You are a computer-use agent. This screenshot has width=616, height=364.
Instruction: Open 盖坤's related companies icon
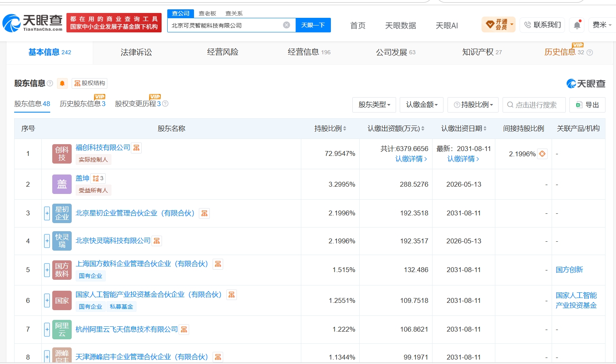click(x=98, y=178)
